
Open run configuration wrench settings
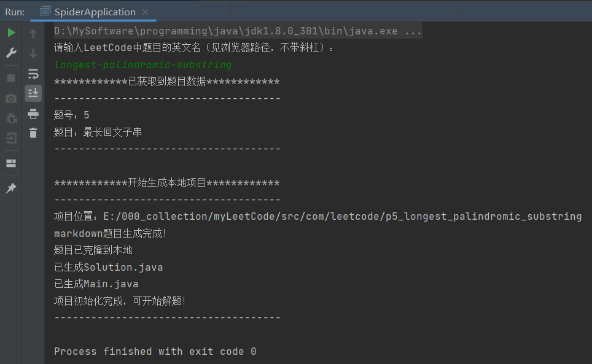tap(11, 53)
